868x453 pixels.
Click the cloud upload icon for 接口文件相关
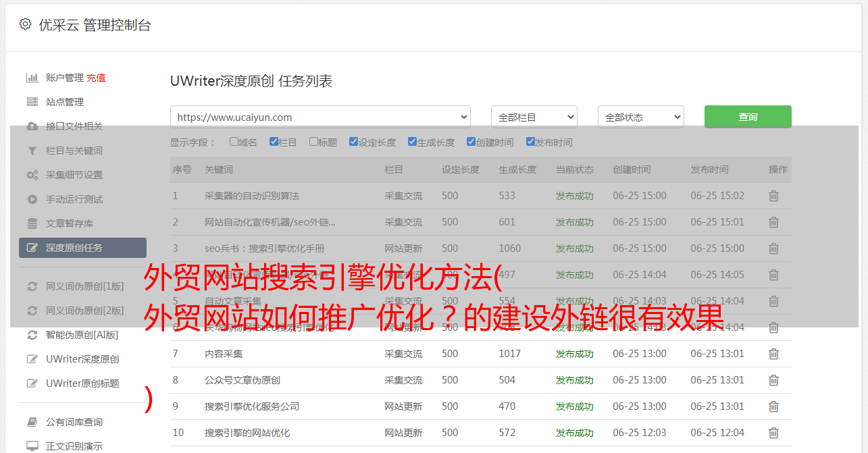32,126
